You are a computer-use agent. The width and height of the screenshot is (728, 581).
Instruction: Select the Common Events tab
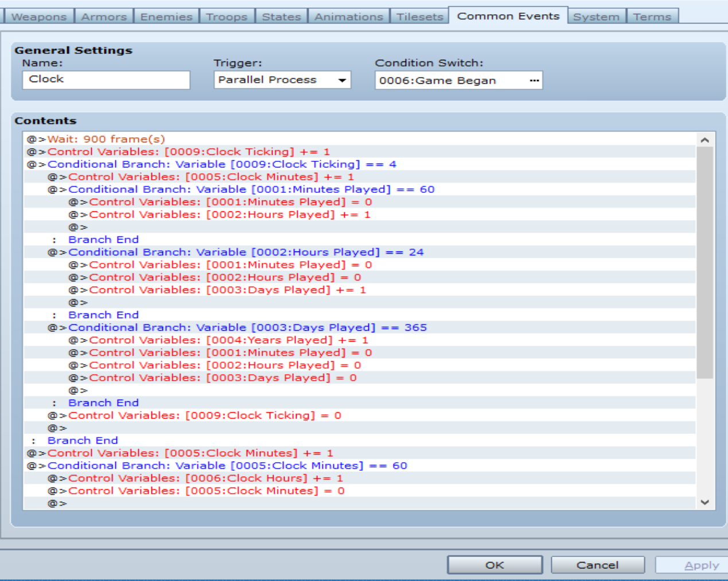click(508, 16)
